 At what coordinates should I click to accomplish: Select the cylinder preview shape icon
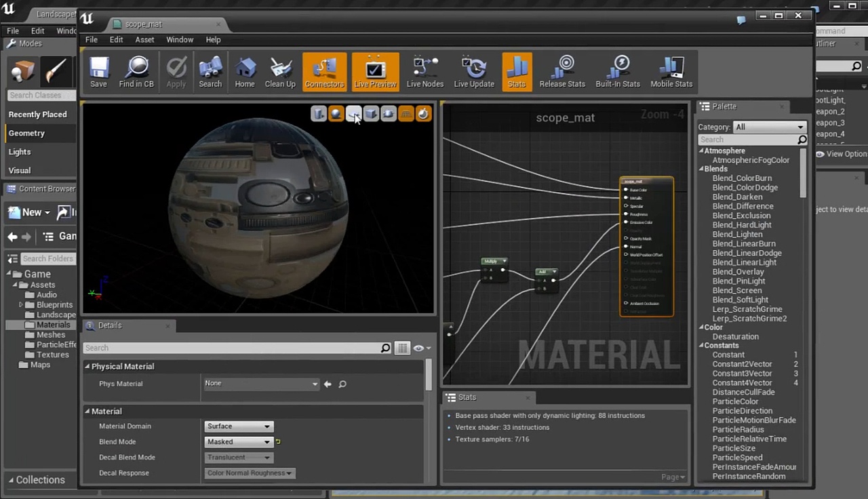coord(318,114)
